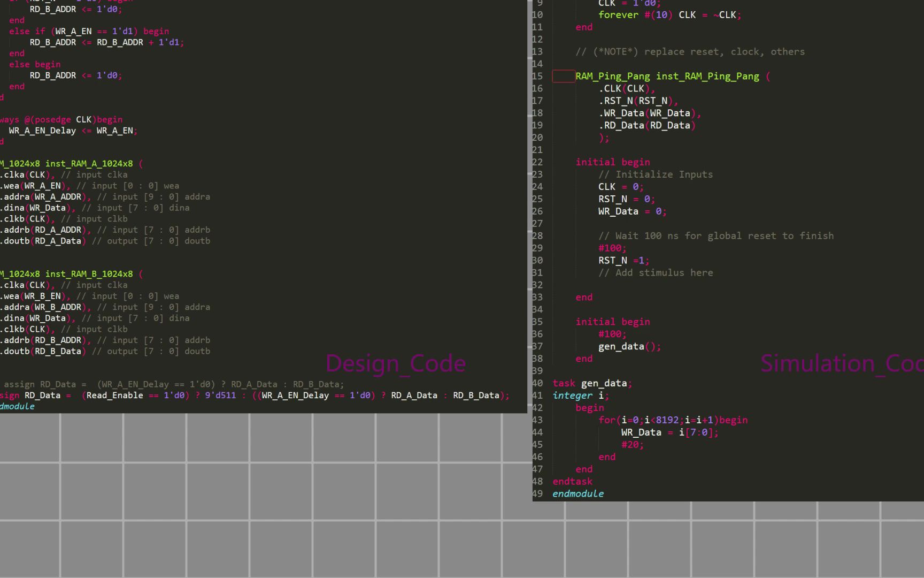Click the line 'RD_B_ADDR <= RD_B_ADDR + 1'd1;'
924x578 pixels.
[106, 42]
